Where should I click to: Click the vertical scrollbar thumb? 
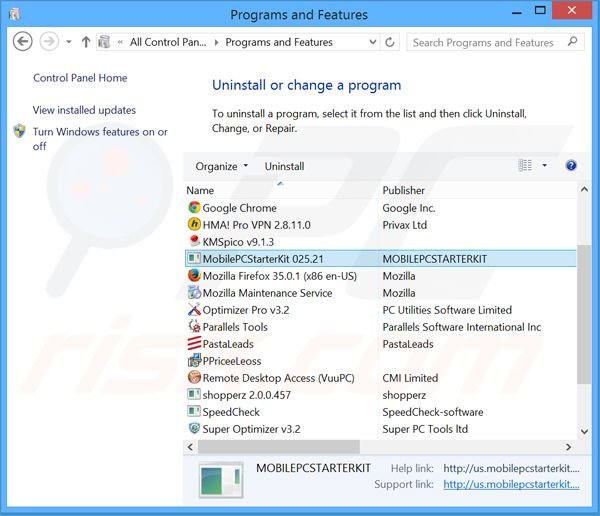point(584,314)
